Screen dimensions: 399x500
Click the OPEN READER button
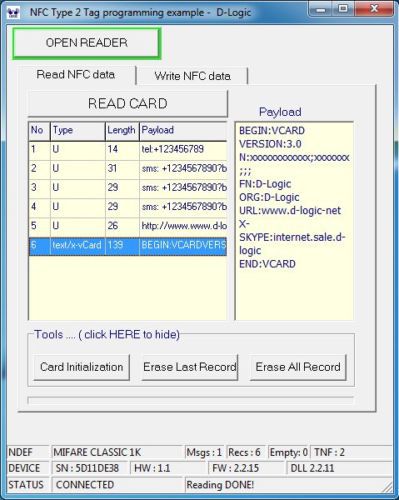pyautogui.click(x=86, y=43)
